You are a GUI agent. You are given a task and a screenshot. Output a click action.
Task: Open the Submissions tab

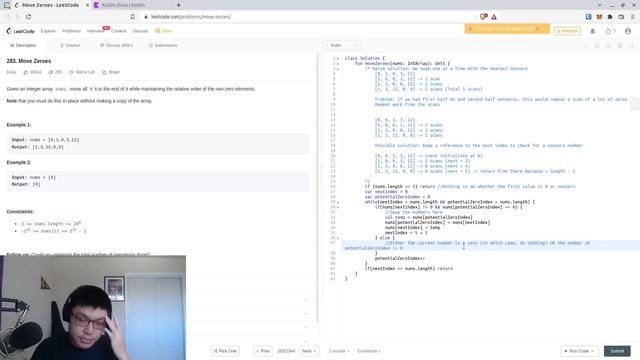163,45
